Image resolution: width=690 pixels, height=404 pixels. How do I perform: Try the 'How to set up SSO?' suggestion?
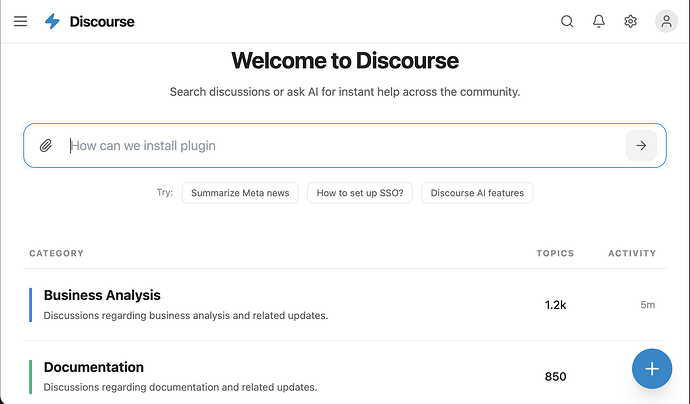tap(360, 193)
